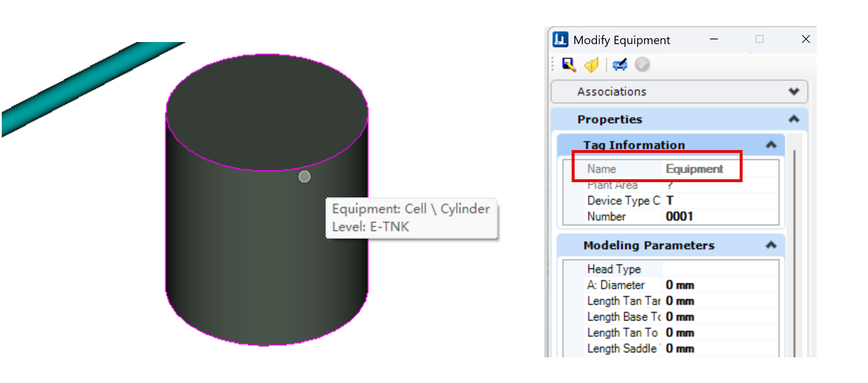Minimize the Modify Equipment window
This screenshot has width=868, height=383.
714,39
